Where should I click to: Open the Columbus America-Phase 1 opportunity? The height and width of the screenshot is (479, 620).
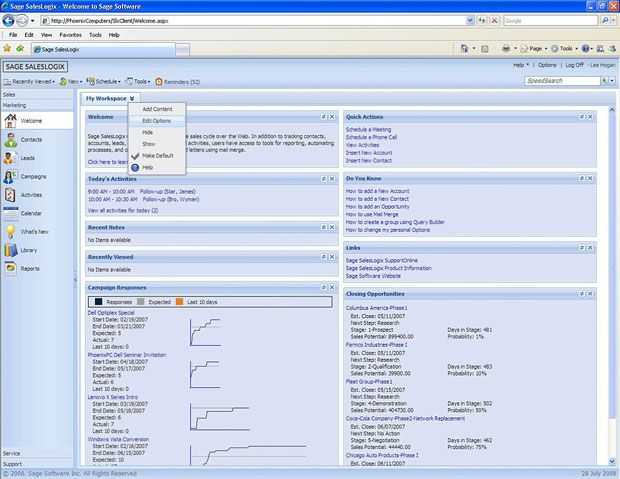tap(376, 308)
